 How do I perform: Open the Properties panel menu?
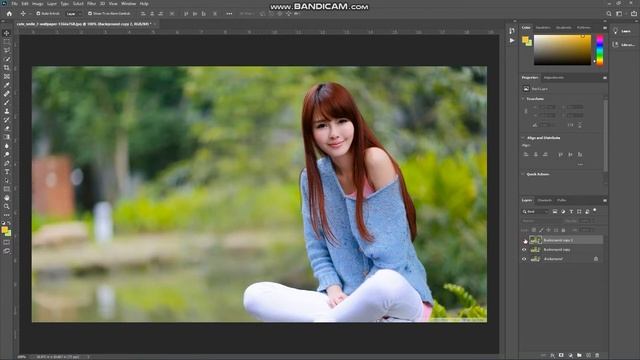point(604,78)
